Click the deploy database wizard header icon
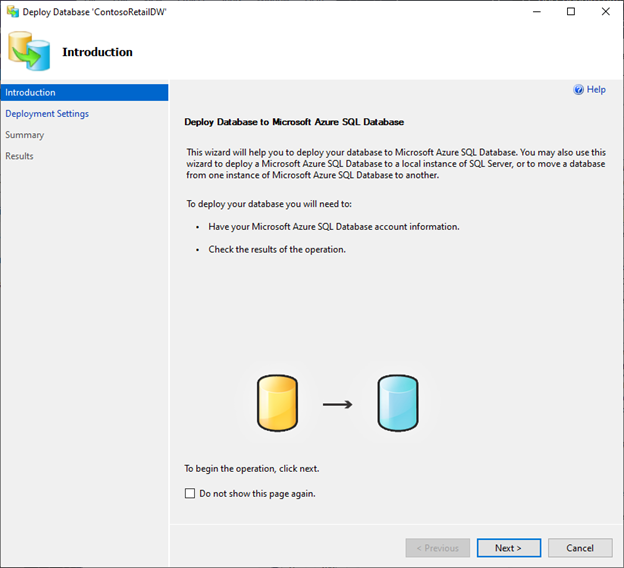Image resolution: width=624 pixels, height=568 pixels. 29,51
